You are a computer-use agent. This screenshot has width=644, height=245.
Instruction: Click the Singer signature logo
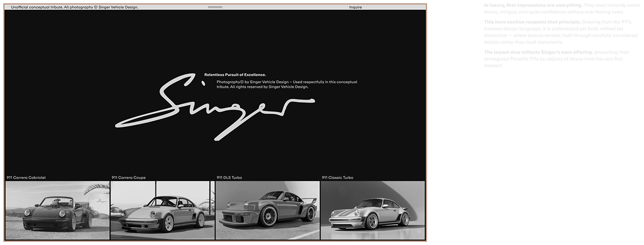[x=215, y=107]
